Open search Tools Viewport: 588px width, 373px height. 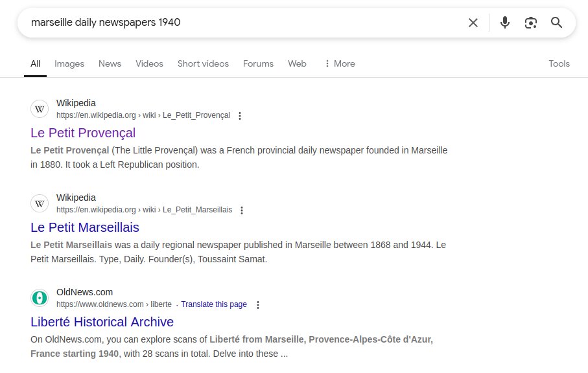559,63
